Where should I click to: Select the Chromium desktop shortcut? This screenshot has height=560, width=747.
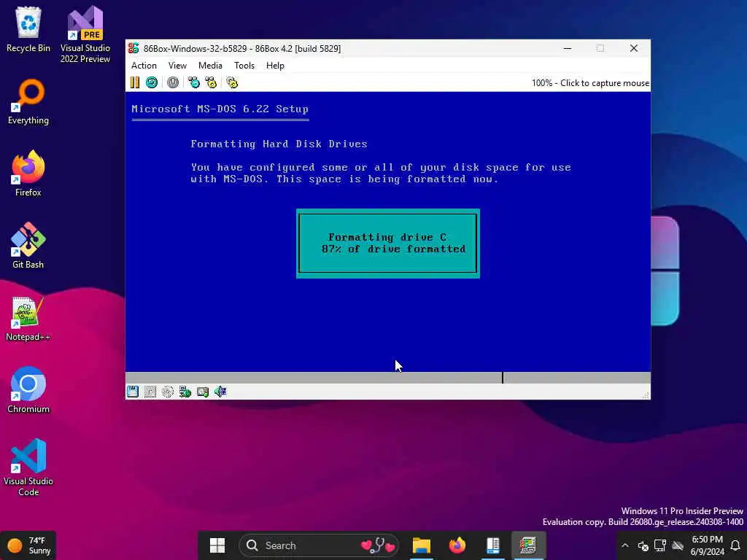[x=28, y=390]
